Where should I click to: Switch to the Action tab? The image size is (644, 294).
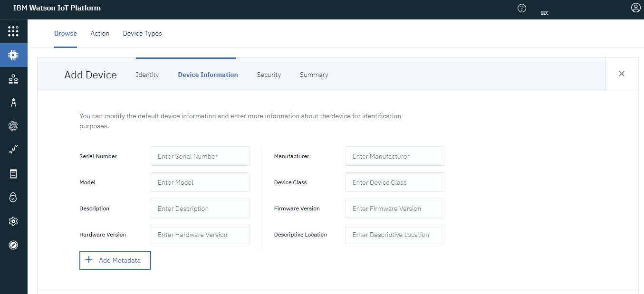(x=100, y=33)
